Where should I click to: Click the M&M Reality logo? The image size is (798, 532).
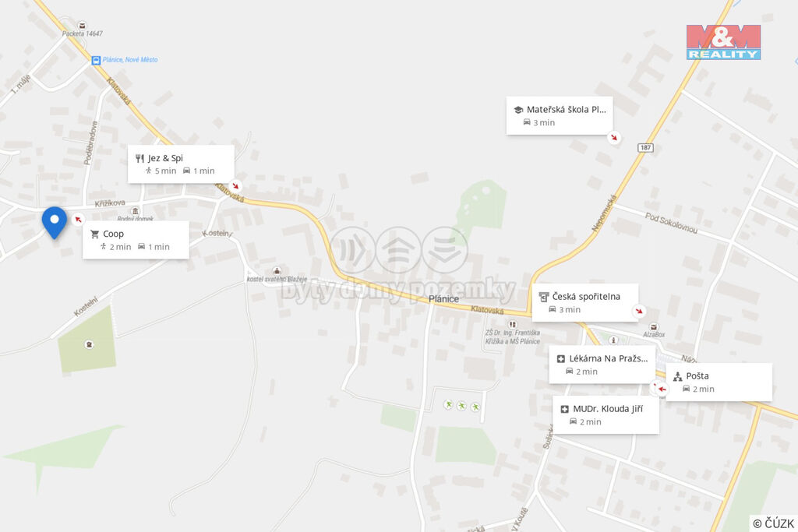(x=723, y=42)
